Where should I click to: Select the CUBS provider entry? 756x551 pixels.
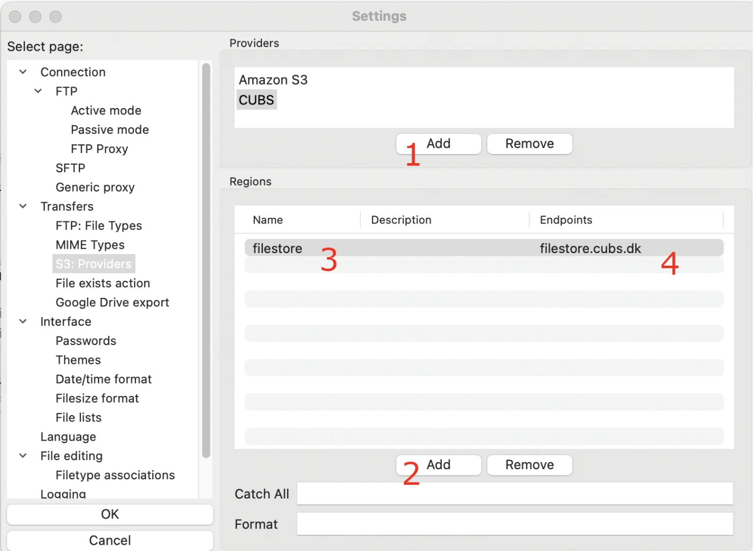pos(256,100)
